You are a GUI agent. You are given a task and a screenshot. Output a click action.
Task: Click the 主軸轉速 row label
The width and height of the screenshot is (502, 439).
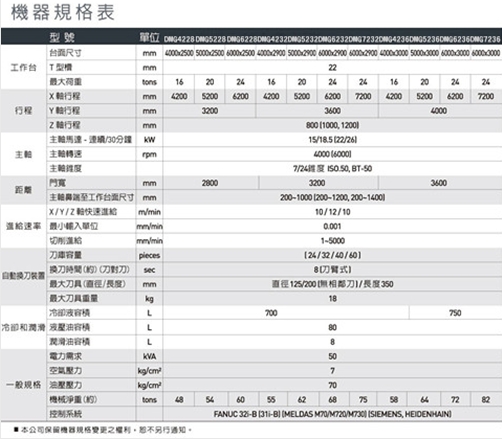click(65, 154)
